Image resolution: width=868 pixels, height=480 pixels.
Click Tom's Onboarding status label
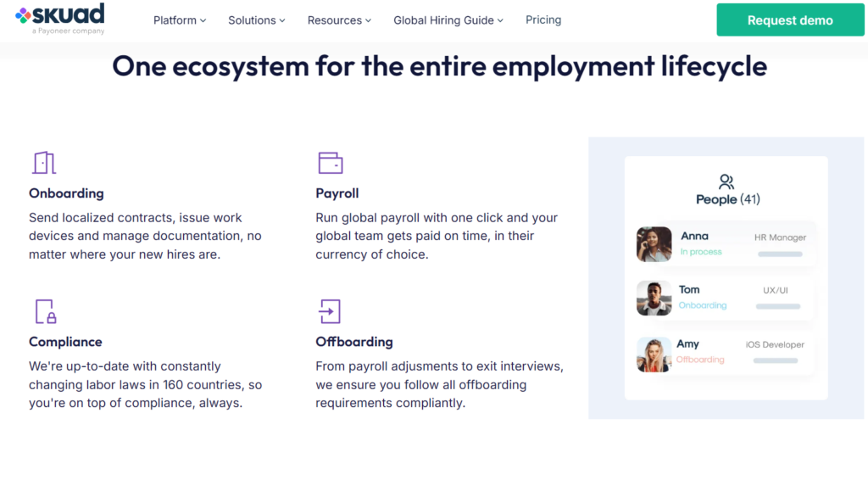click(x=703, y=305)
